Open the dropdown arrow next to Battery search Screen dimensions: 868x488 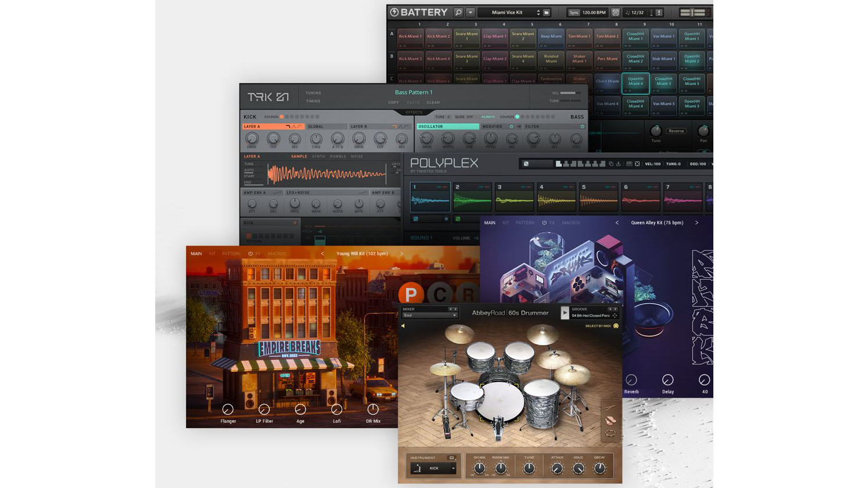point(470,12)
